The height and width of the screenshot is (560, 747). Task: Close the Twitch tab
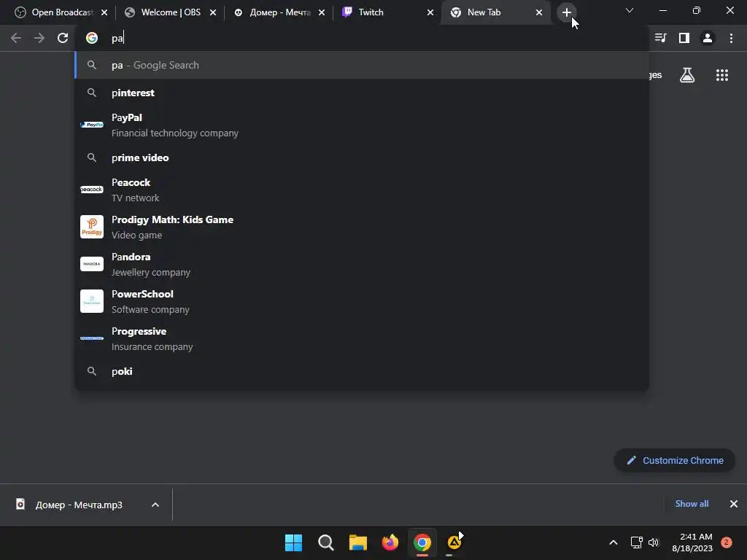point(430,13)
